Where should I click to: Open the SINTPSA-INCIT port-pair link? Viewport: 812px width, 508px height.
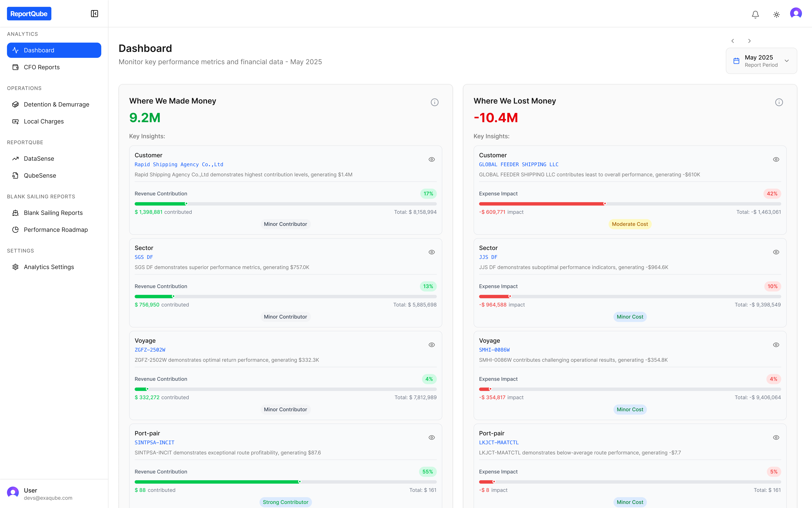click(154, 443)
